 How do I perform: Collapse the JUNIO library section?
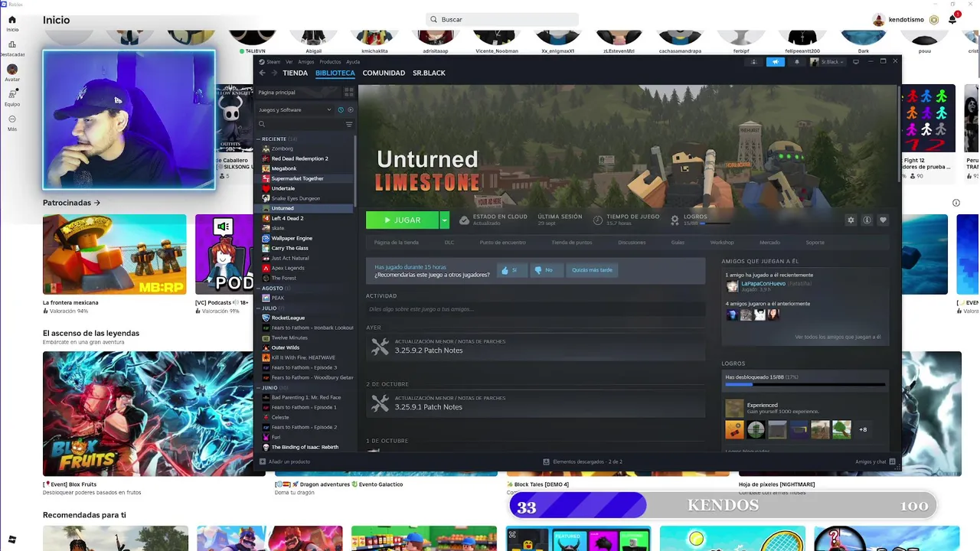[258, 388]
